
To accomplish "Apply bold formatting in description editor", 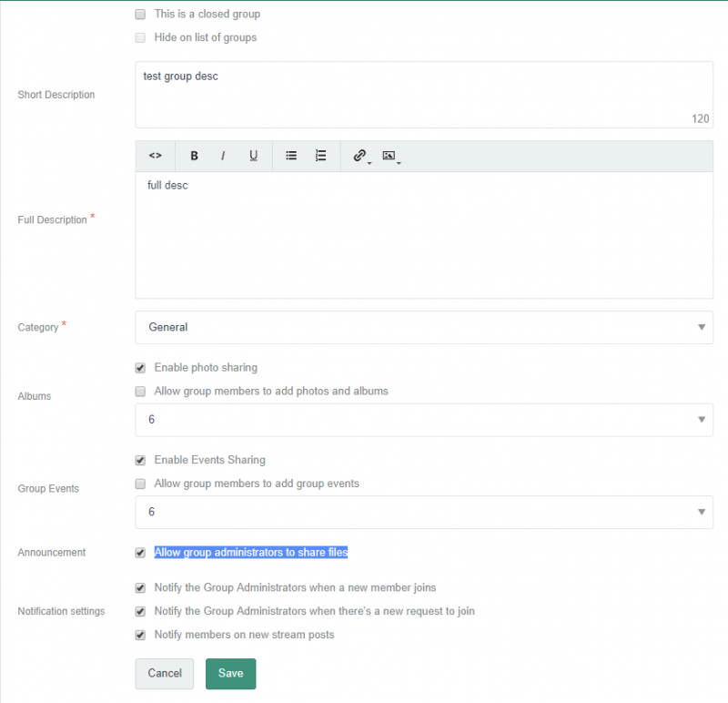I will pyautogui.click(x=194, y=156).
